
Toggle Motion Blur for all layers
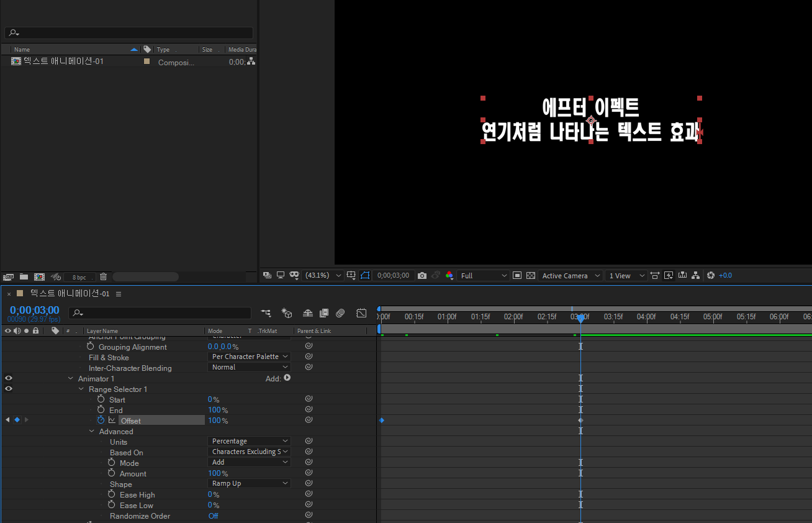click(340, 313)
